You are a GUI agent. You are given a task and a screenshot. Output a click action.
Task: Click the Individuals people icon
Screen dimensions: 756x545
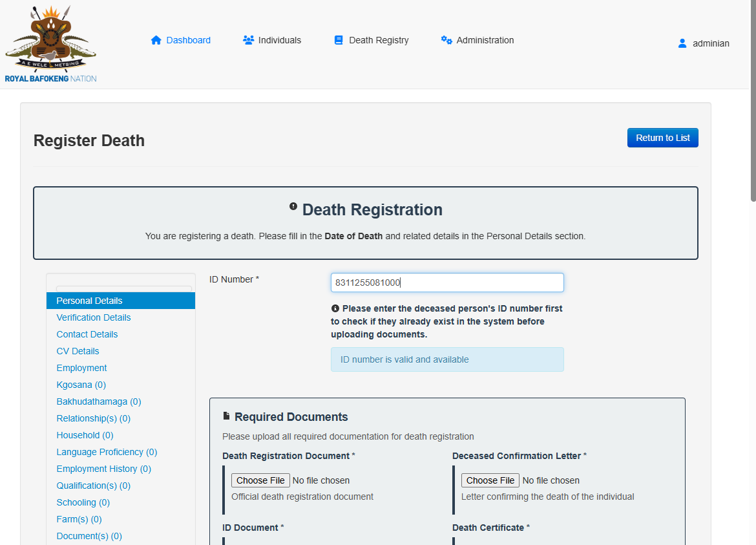click(x=248, y=40)
